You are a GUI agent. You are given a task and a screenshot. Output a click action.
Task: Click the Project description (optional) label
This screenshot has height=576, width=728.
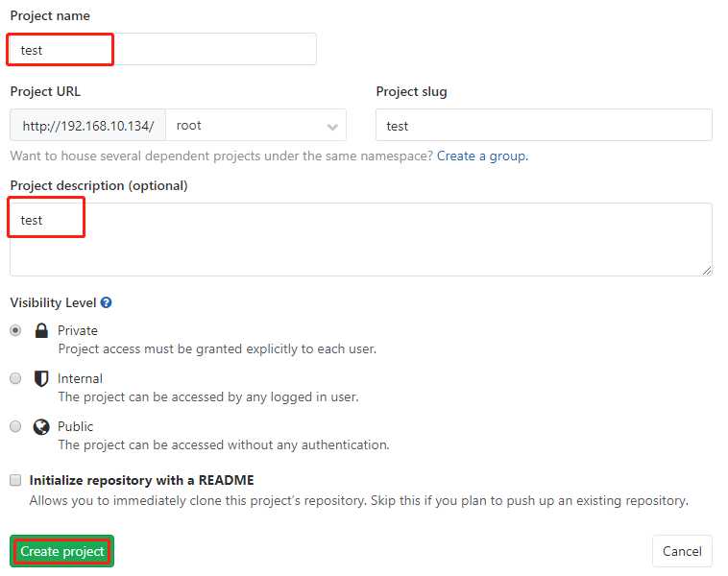99,185
